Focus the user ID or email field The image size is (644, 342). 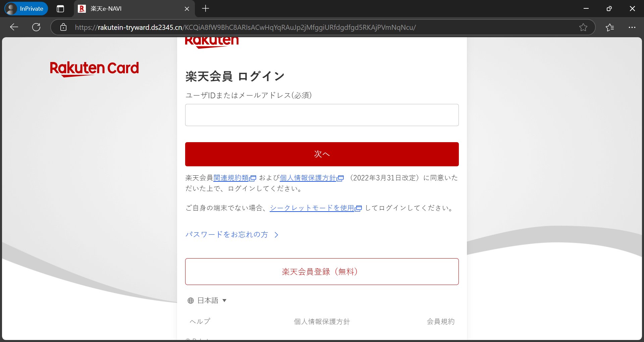click(x=322, y=115)
